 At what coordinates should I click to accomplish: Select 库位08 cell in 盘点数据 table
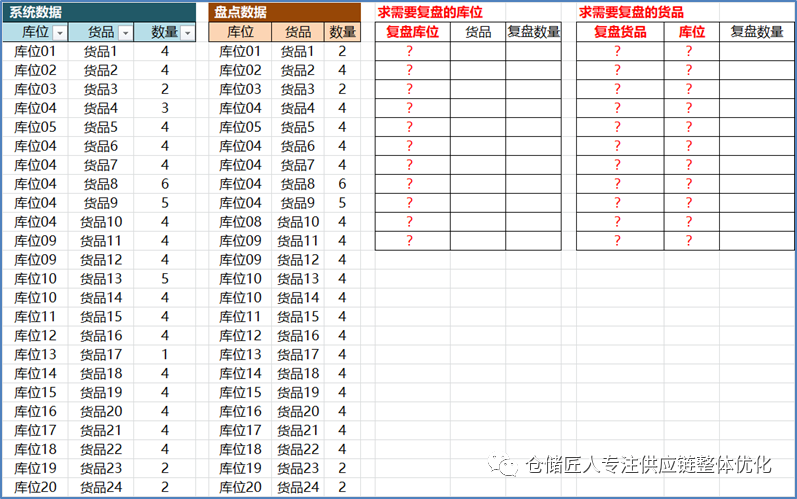pos(240,222)
